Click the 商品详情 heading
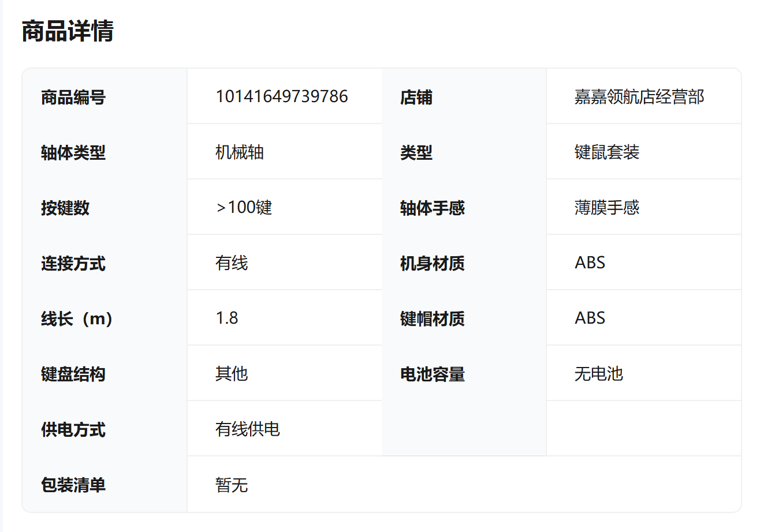Viewport: 760px width, 532px height. [68, 31]
